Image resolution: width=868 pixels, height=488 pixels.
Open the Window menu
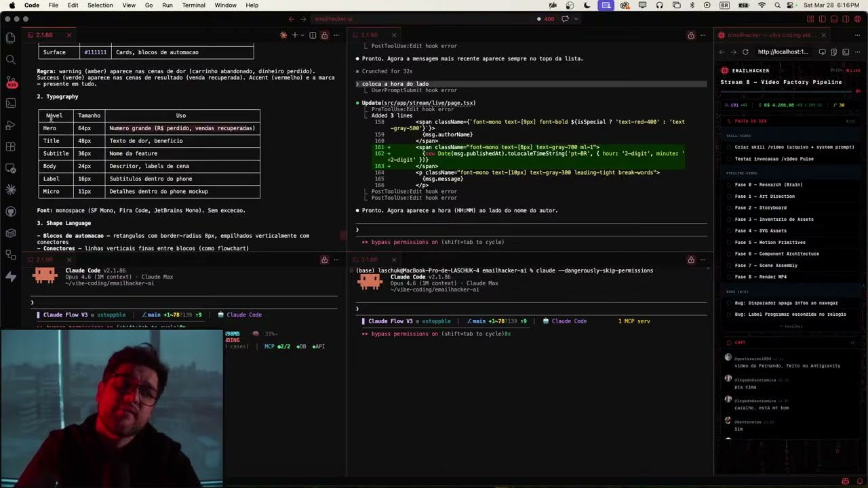point(225,5)
